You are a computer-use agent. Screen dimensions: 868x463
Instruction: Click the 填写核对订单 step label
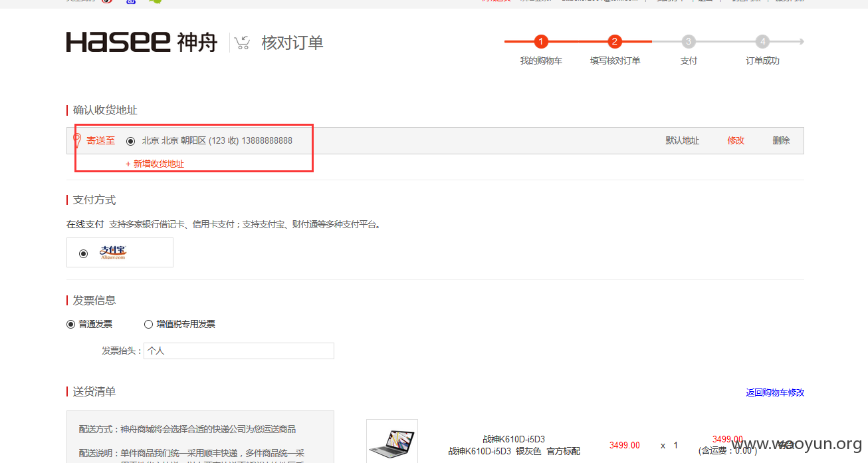tap(615, 61)
